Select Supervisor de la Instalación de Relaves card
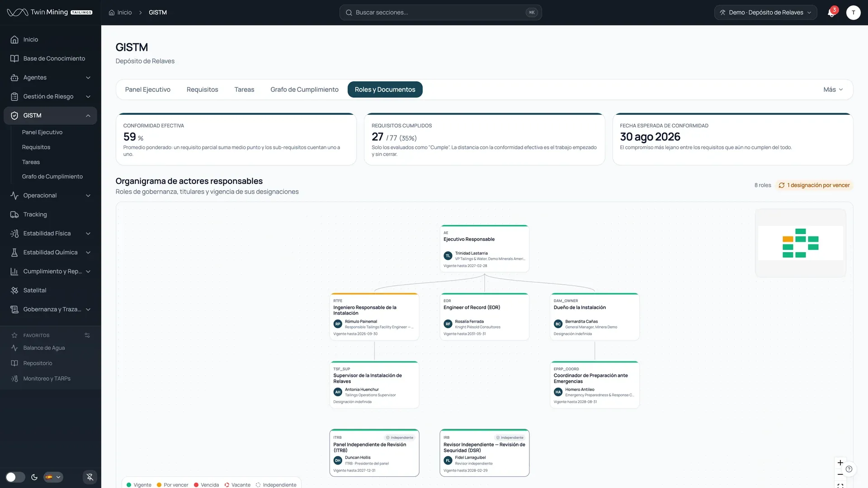 coord(374,385)
